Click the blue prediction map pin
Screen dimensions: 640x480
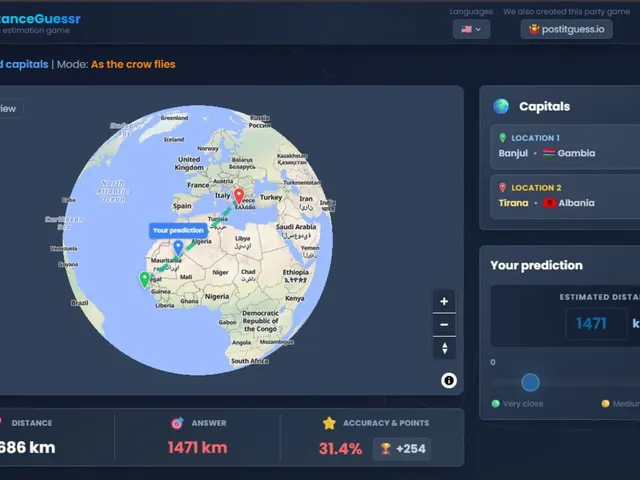click(x=178, y=248)
